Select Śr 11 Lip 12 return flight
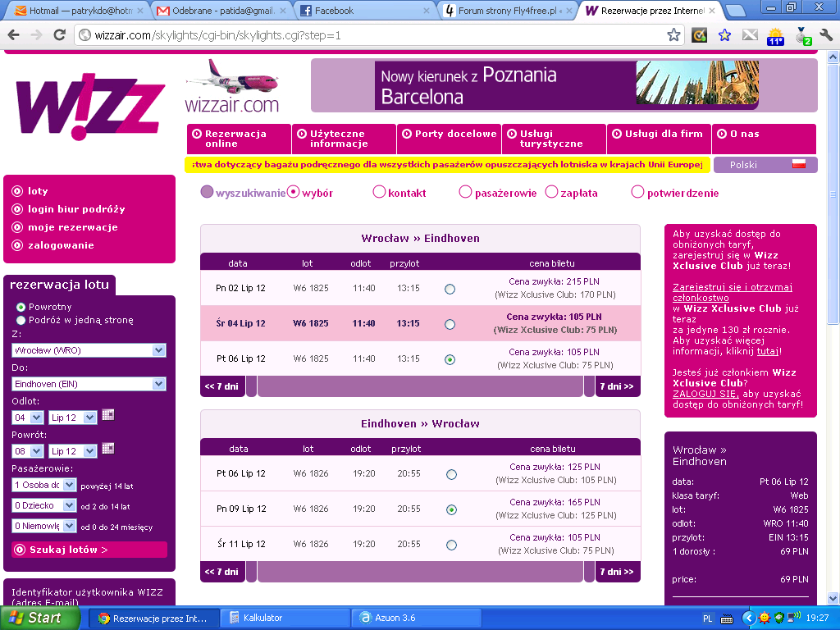Screen dimensions: 840x630 click(x=452, y=546)
